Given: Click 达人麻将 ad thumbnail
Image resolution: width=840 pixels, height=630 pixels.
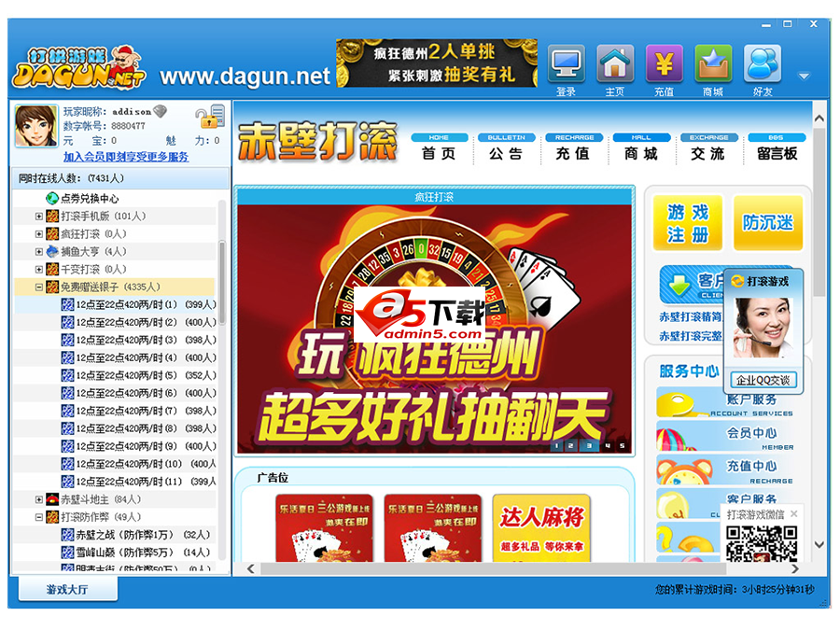Looking at the screenshot, I should 541,527.
